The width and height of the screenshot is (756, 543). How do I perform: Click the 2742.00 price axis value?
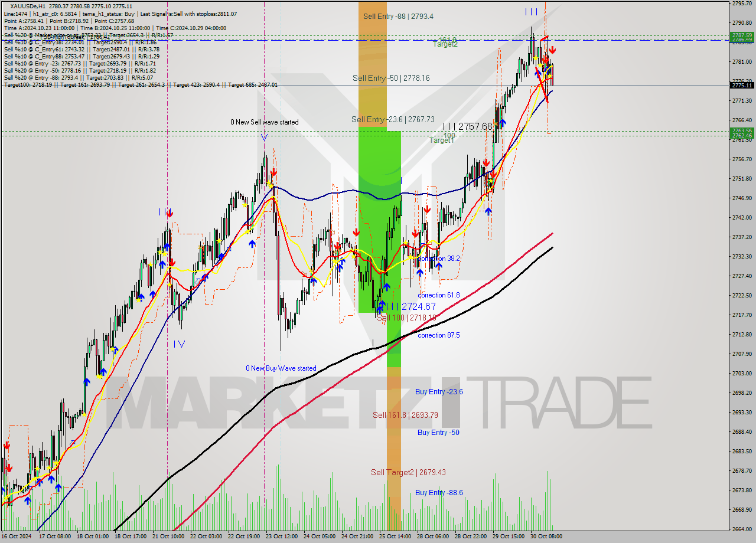(x=742, y=217)
